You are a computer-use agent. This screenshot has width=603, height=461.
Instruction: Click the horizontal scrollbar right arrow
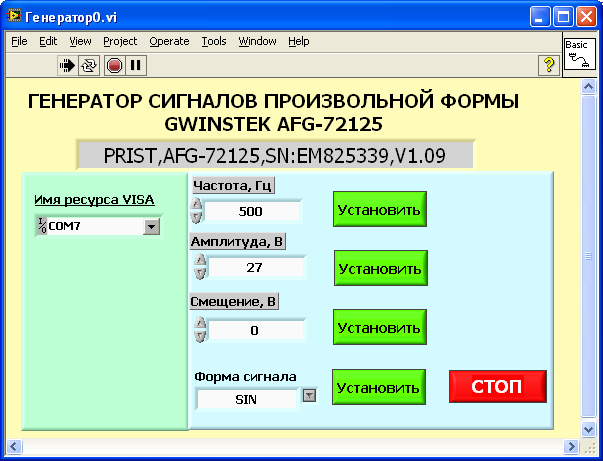coord(571,446)
